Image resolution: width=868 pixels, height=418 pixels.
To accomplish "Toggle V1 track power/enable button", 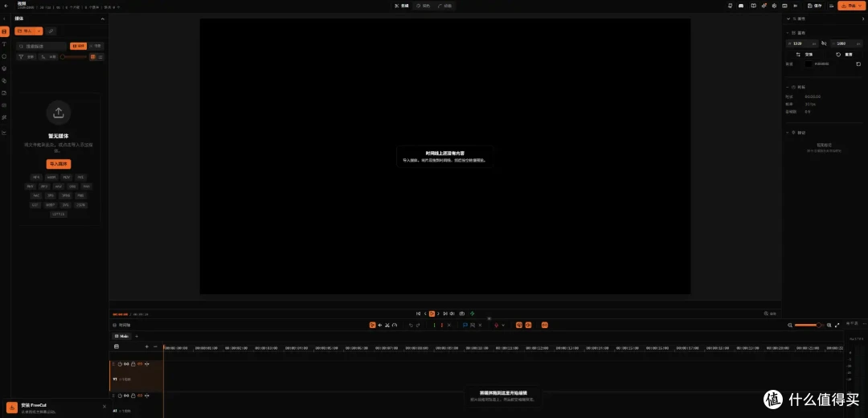I will 120,364.
